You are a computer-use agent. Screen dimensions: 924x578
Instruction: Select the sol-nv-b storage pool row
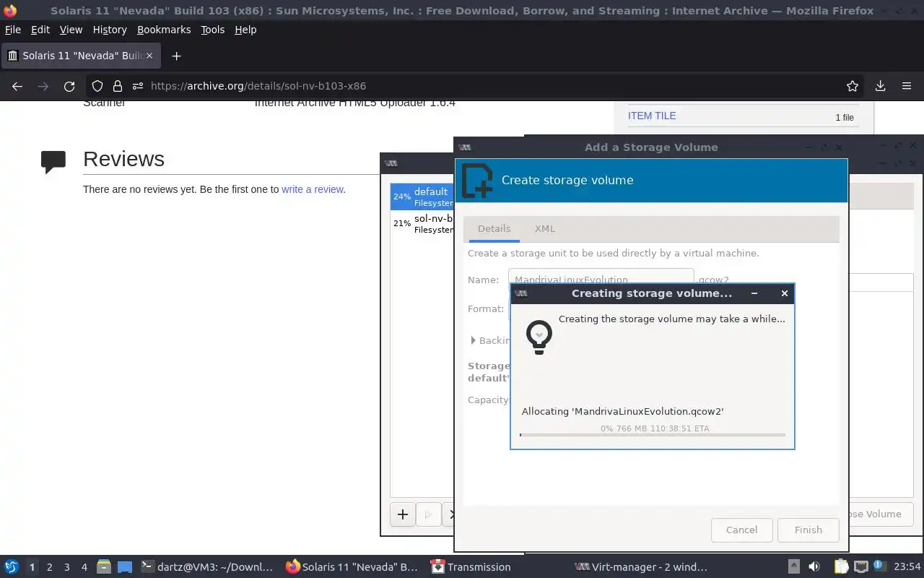tap(422, 223)
